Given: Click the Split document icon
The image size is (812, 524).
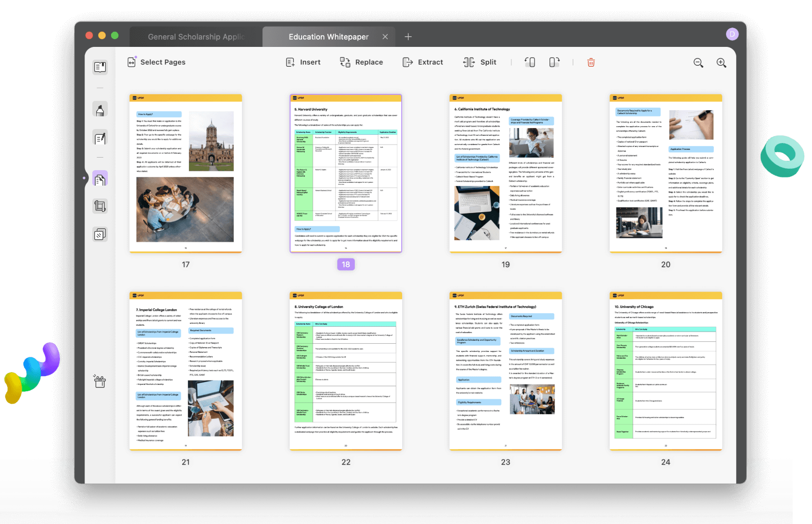Looking at the screenshot, I should point(469,62).
